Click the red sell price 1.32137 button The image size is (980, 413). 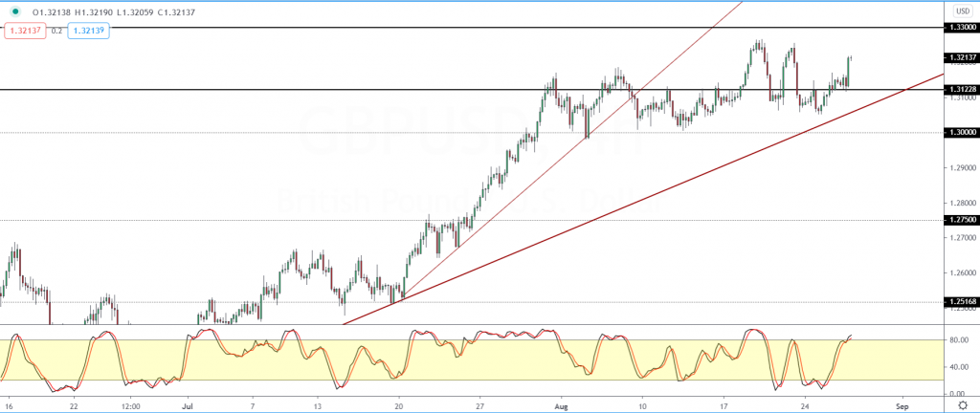(x=25, y=31)
